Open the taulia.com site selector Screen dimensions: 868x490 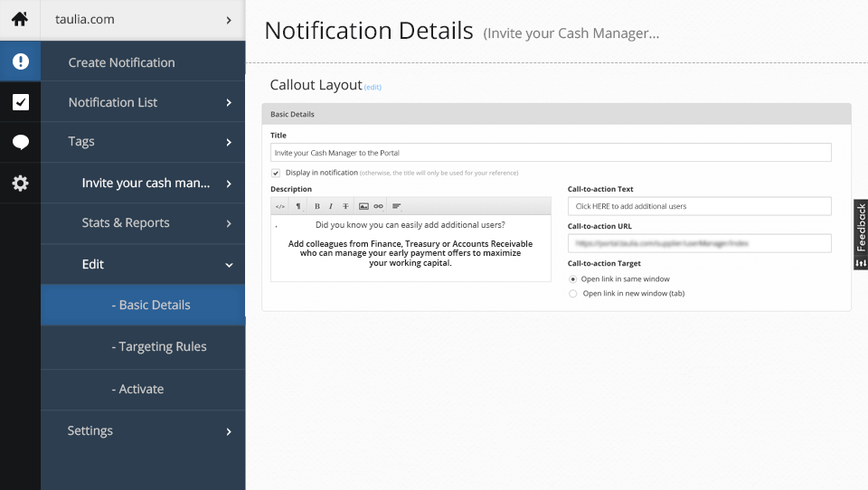point(143,20)
